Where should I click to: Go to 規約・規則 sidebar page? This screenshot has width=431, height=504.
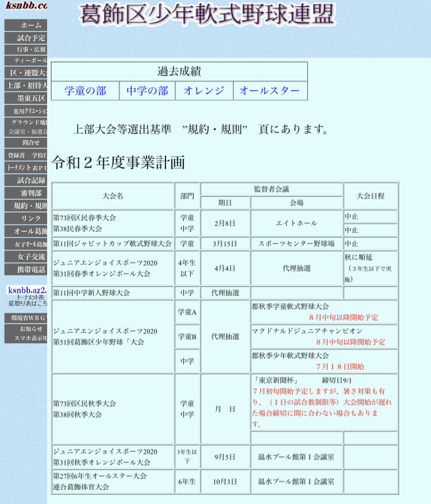pyautogui.click(x=26, y=206)
